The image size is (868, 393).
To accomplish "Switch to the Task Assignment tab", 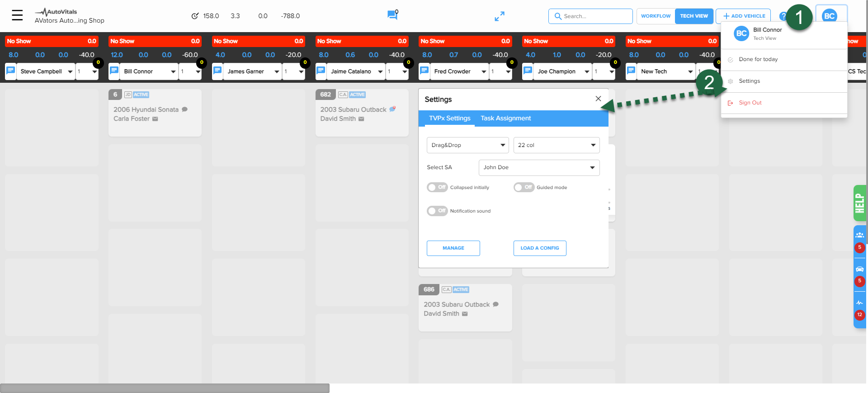I will click(505, 118).
